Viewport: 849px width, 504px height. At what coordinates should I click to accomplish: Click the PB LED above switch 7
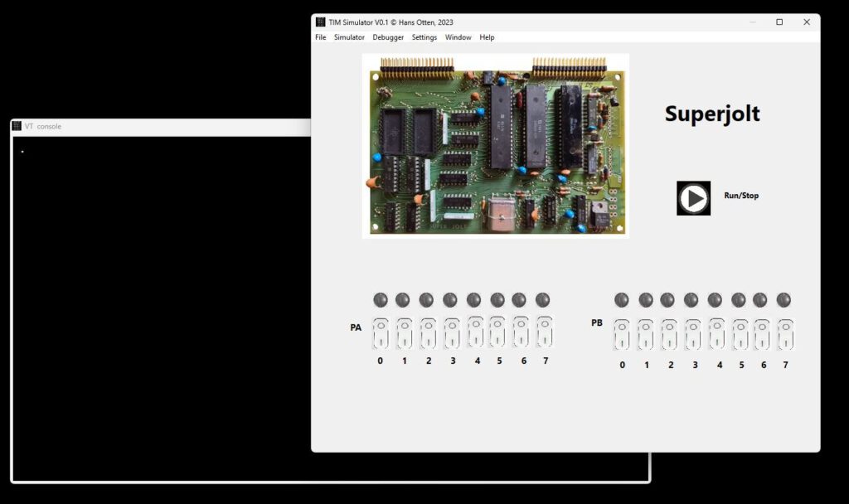point(784,300)
